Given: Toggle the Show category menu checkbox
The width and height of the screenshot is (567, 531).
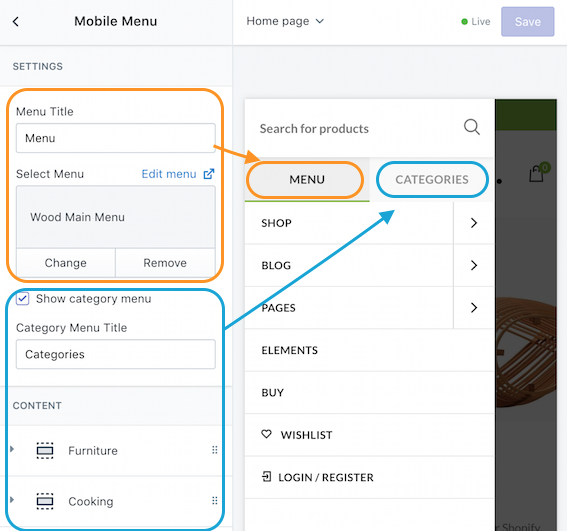Looking at the screenshot, I should 22,299.
